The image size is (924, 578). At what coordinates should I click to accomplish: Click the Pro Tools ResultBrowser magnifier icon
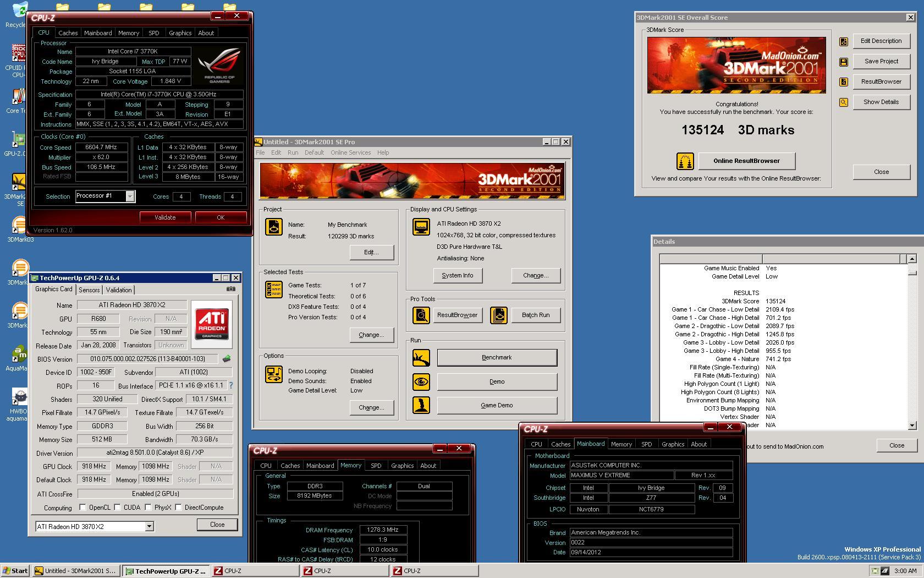(x=421, y=315)
